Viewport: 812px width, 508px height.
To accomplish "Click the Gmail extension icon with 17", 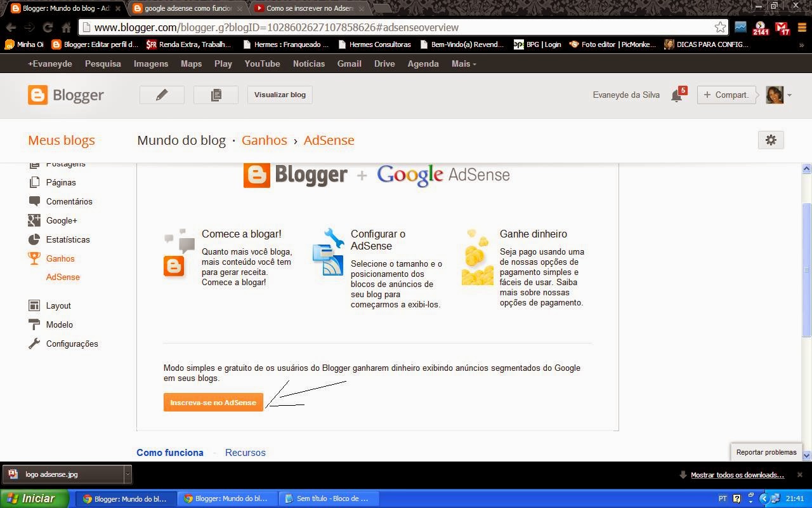I will (782, 28).
